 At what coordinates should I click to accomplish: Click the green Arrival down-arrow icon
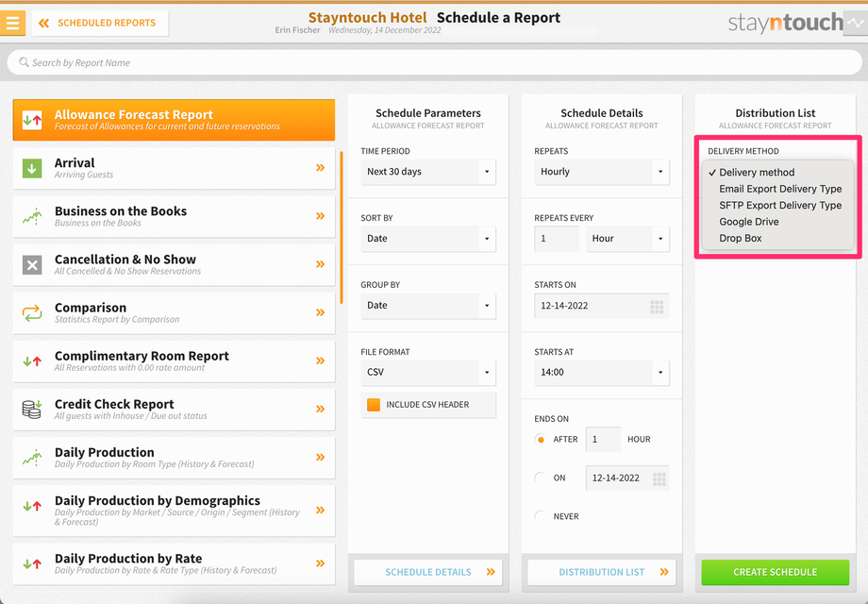[x=32, y=168]
